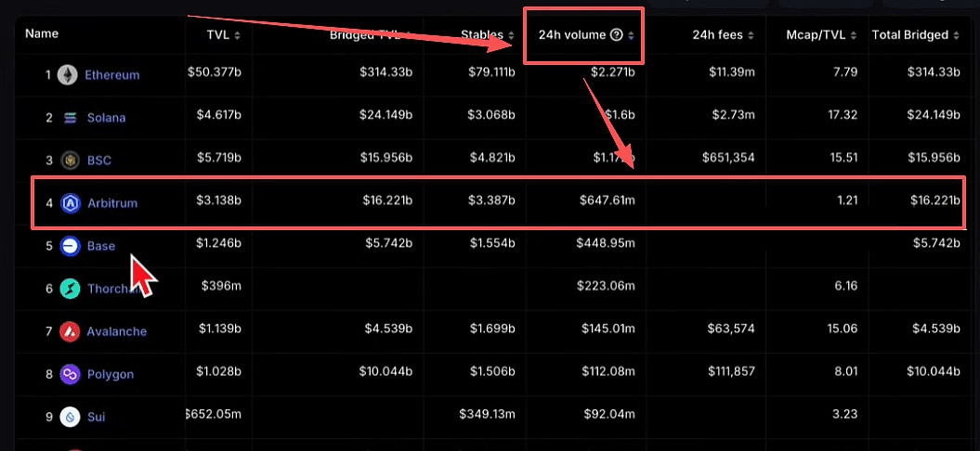Image resolution: width=980 pixels, height=451 pixels.
Task: Click the Ethereum chain logo icon
Action: tap(69, 75)
